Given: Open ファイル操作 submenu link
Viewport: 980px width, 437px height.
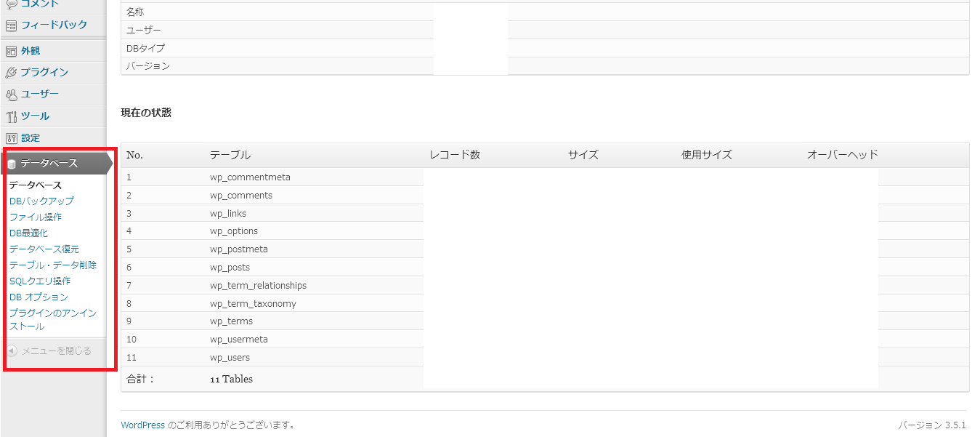Looking at the screenshot, I should tap(36, 217).
